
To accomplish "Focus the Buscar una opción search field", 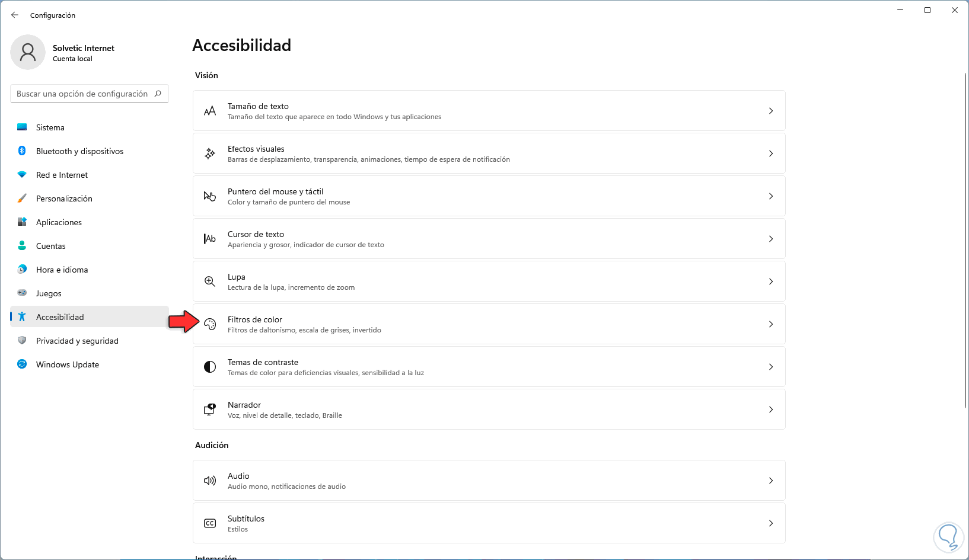I will (x=82, y=94).
